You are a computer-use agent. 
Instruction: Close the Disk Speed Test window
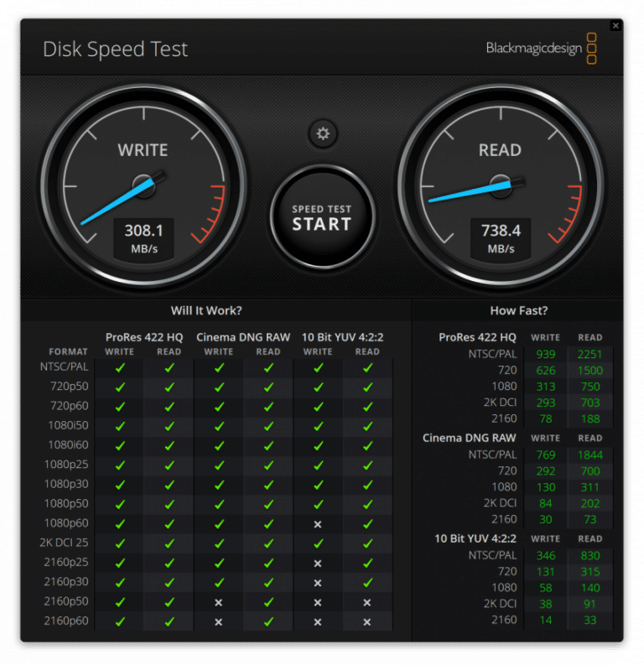coord(615,26)
